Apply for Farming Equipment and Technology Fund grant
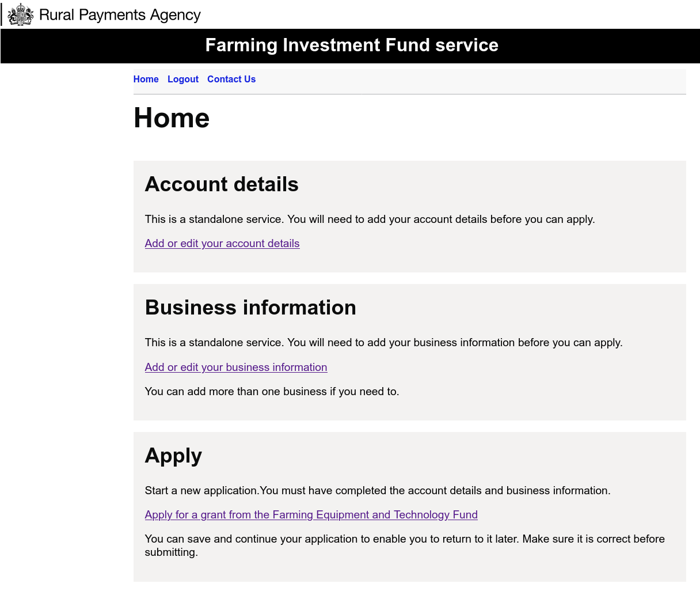 (311, 515)
